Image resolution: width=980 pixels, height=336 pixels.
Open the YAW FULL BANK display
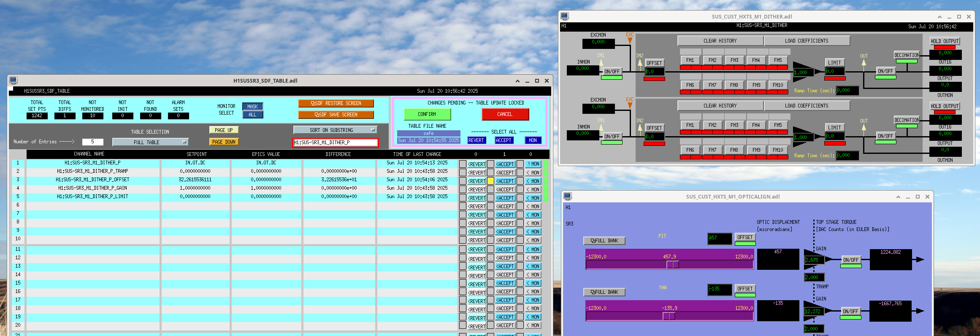coord(604,292)
